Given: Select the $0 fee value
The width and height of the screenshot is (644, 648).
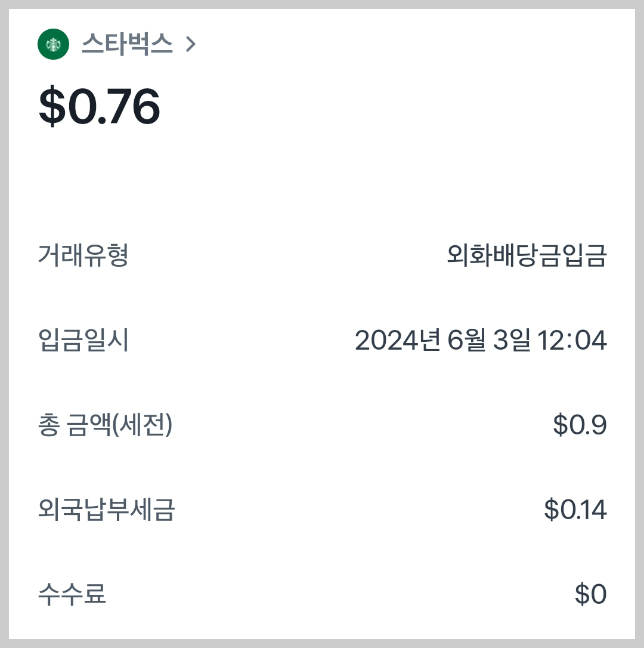Looking at the screenshot, I should click(591, 594).
